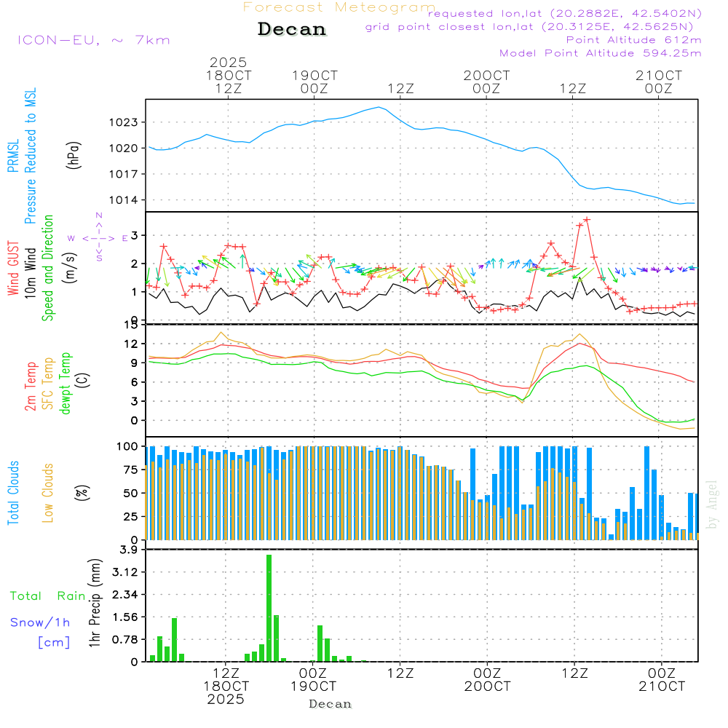Click the green Total Rain legend text

[47, 596]
